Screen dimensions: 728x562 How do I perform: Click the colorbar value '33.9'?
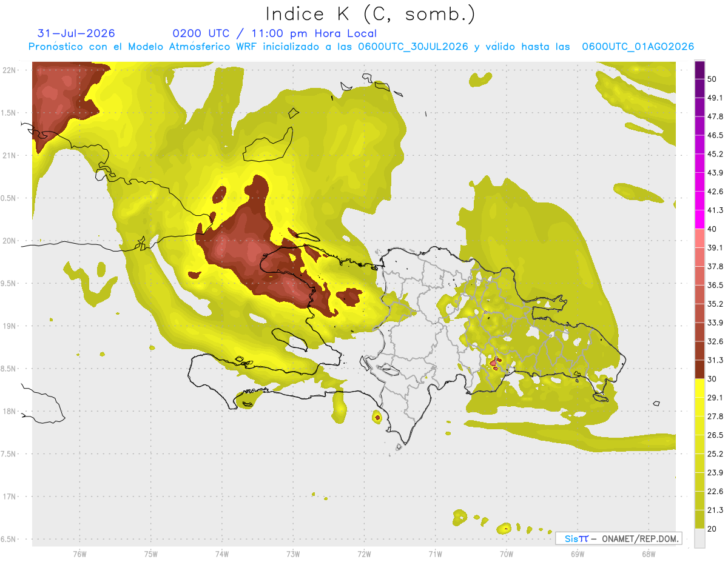pos(715,323)
